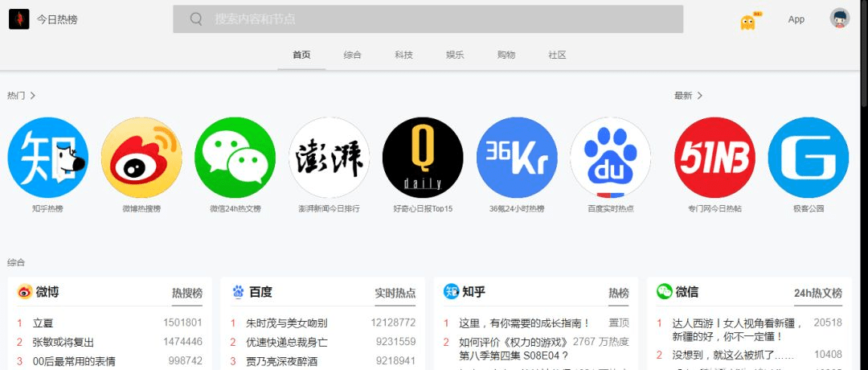Expand the 热门 section chevron
Screen dimensions: 868x370
point(33,95)
